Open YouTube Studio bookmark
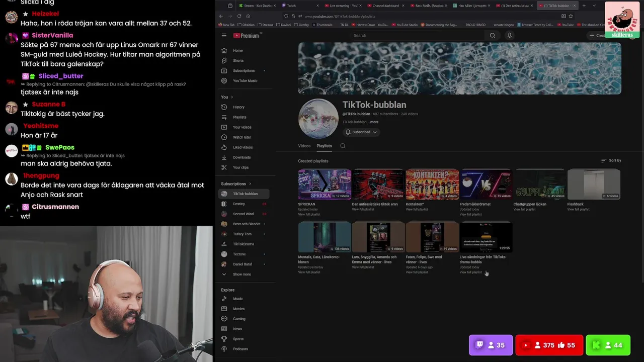This screenshot has width=644, height=362. (405, 25)
